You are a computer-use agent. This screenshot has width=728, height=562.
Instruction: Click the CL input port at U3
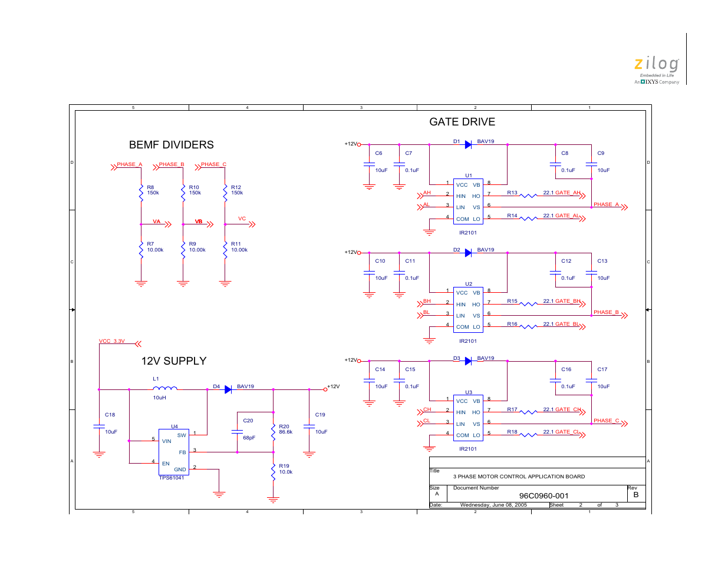coord(424,422)
